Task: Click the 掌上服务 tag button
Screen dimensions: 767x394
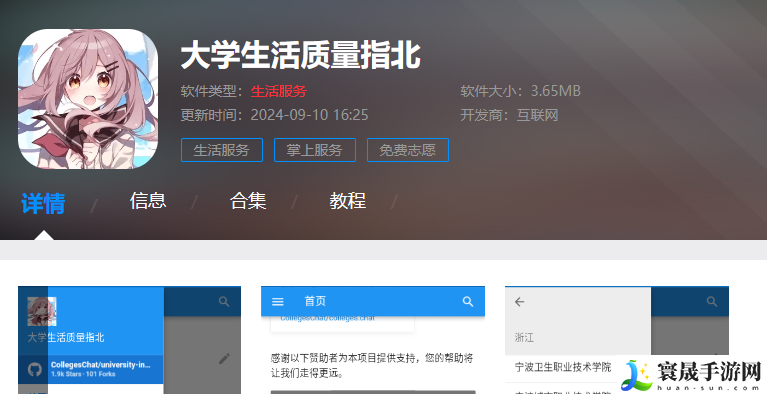Action: [315, 150]
